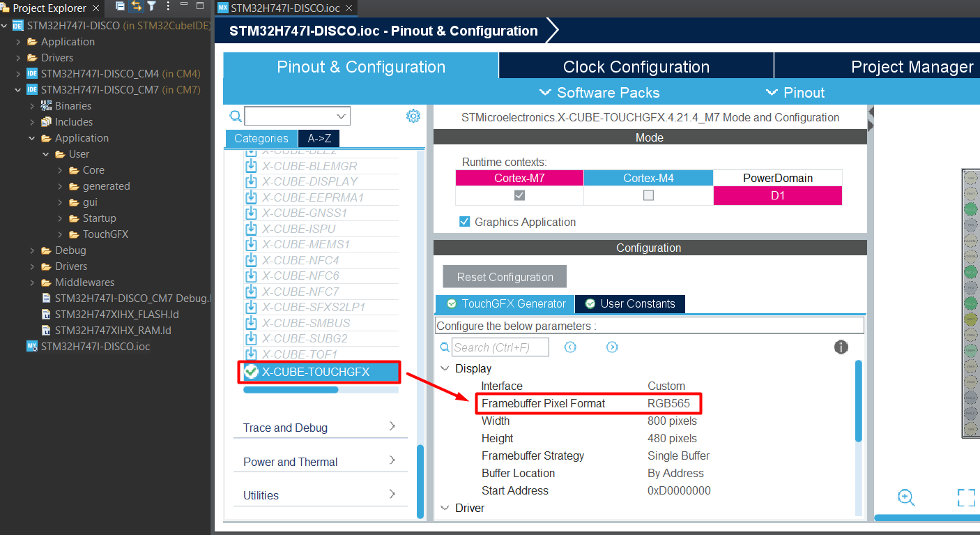The height and width of the screenshot is (535, 980).
Task: Sort software components with the A->Z button
Action: (319, 139)
